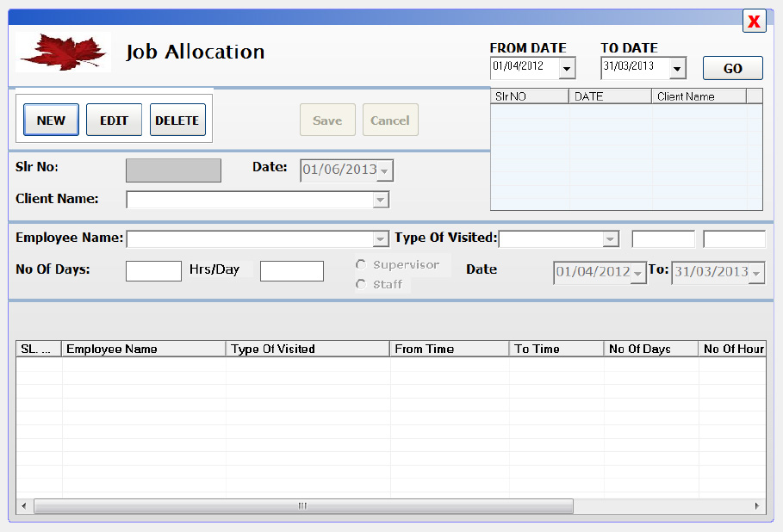783x532 pixels.
Task: Open the Client Name dropdown
Action: pos(380,199)
